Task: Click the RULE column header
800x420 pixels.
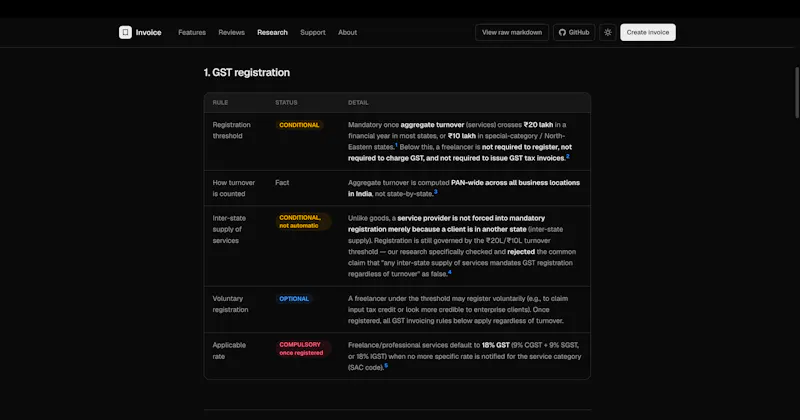Action: 220,103
